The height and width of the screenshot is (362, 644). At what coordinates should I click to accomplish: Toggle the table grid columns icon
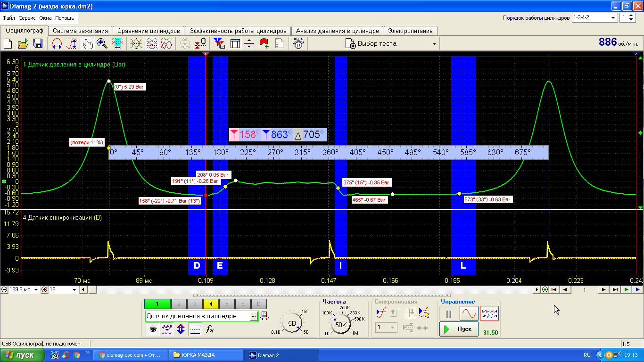click(x=235, y=44)
